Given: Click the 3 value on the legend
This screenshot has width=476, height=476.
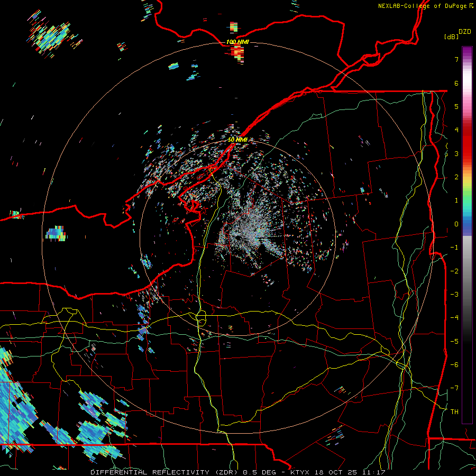Looking at the screenshot, I should coord(456,153).
